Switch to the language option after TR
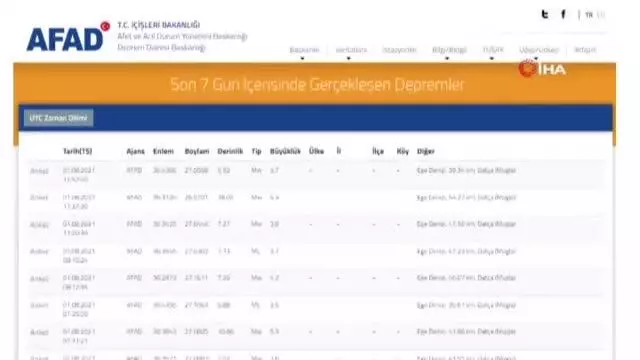 click(x=601, y=15)
